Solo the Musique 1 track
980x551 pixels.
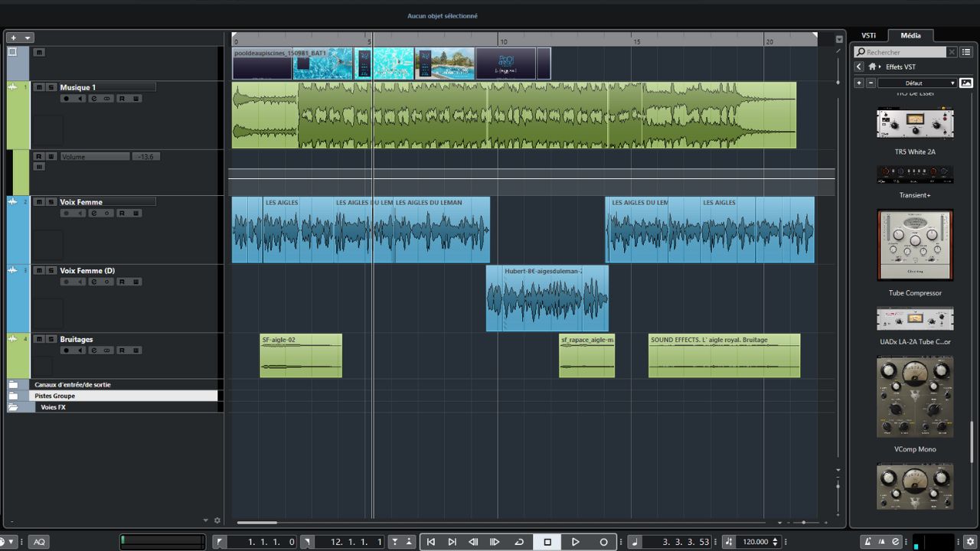click(51, 87)
